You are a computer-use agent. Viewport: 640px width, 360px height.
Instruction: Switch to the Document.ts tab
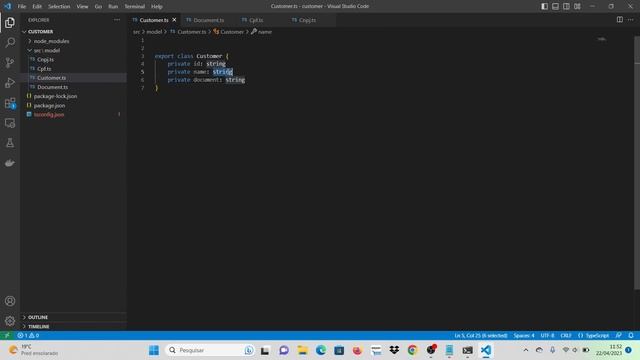click(x=208, y=20)
